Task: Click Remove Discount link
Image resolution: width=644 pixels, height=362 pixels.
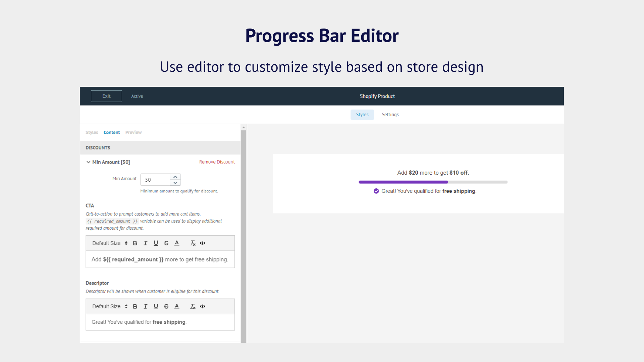Action: [217, 162]
